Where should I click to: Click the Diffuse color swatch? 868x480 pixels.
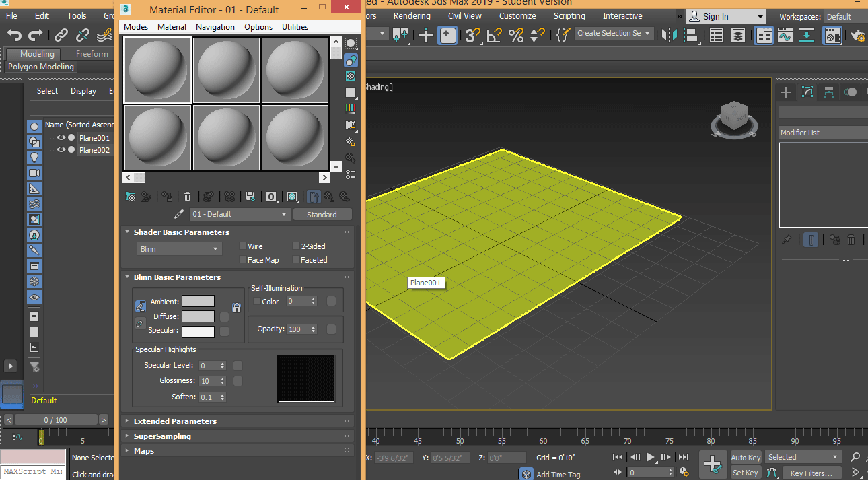tap(198, 316)
